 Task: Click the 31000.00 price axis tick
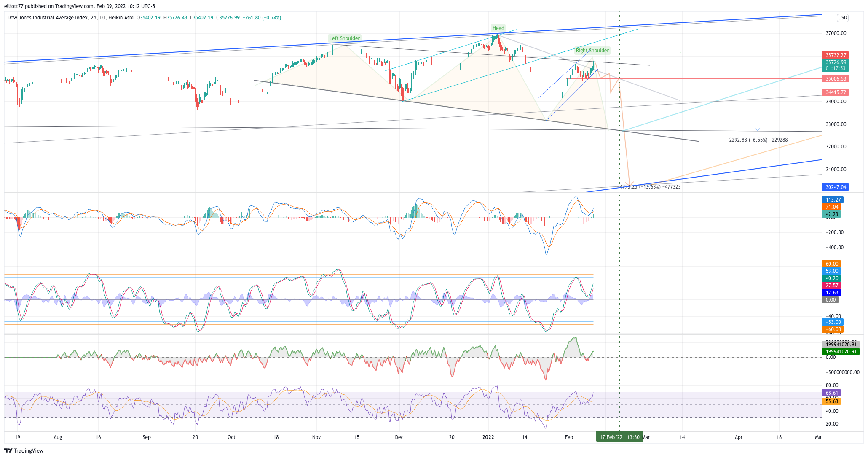836,170
